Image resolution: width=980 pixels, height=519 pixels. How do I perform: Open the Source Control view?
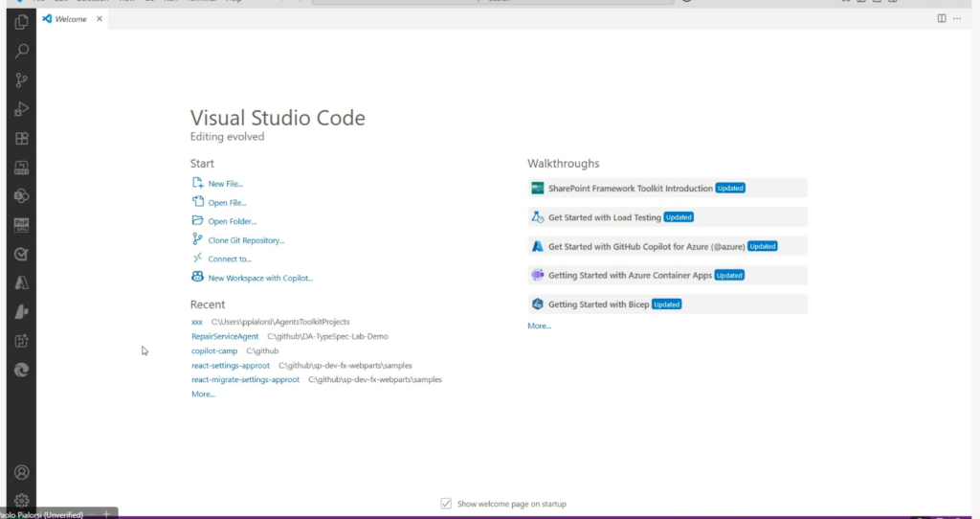[x=21, y=80]
